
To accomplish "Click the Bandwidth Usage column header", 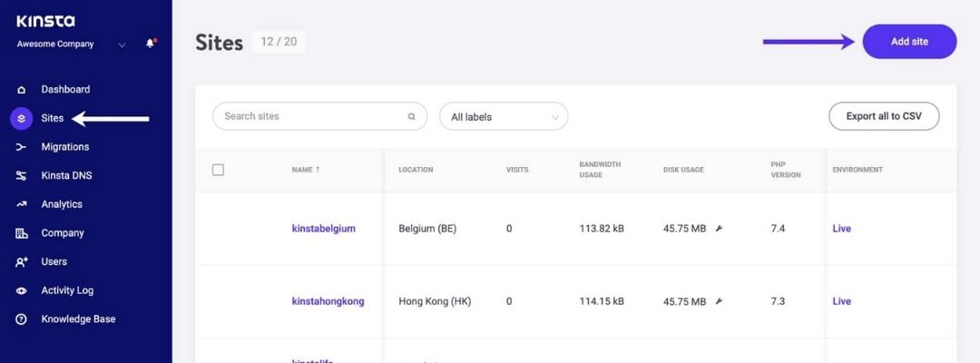I will pyautogui.click(x=600, y=170).
